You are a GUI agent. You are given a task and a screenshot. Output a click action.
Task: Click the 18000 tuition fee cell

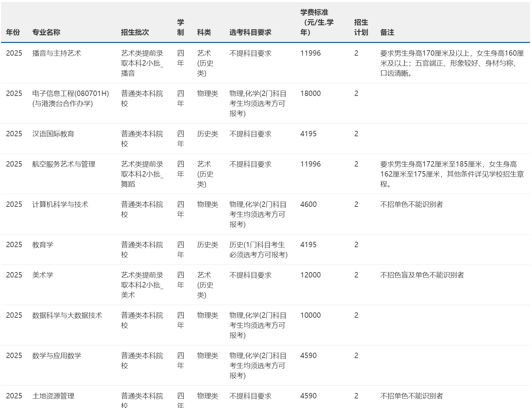point(310,94)
